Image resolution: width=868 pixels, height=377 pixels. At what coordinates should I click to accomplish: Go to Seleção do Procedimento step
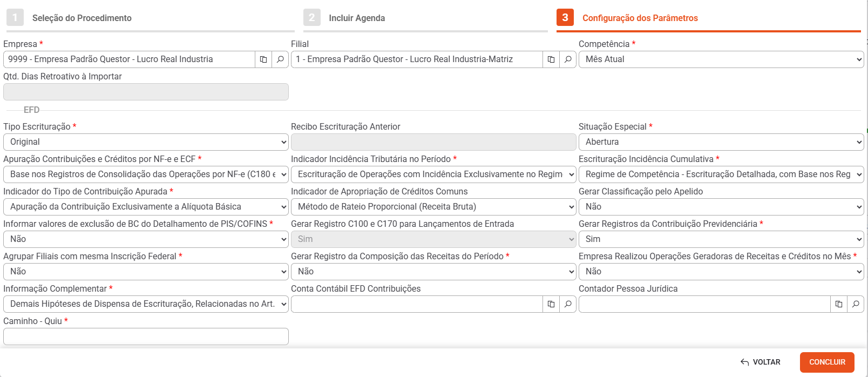click(x=82, y=18)
